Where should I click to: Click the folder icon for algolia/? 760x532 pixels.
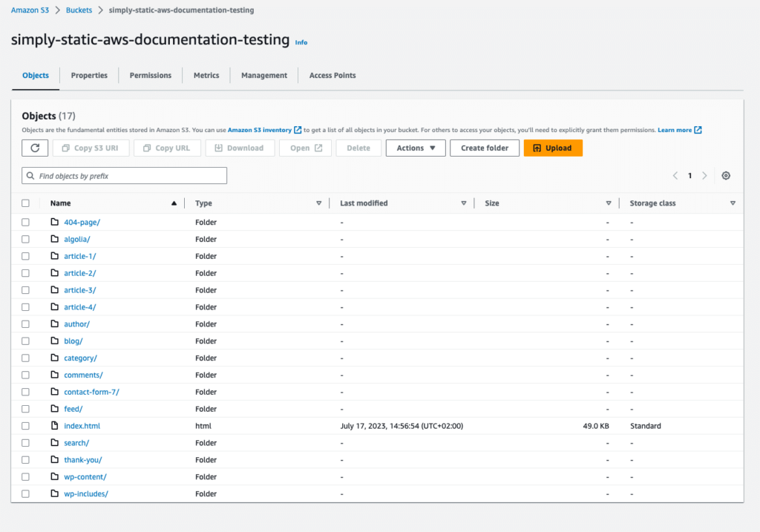click(x=55, y=239)
